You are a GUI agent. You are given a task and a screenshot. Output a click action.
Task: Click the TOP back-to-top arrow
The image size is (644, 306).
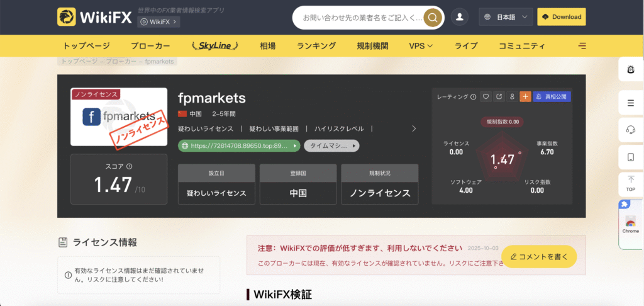pyautogui.click(x=631, y=184)
